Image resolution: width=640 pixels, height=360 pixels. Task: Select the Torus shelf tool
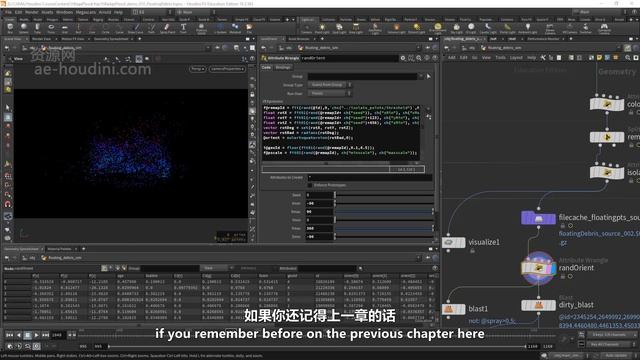pos(51,28)
